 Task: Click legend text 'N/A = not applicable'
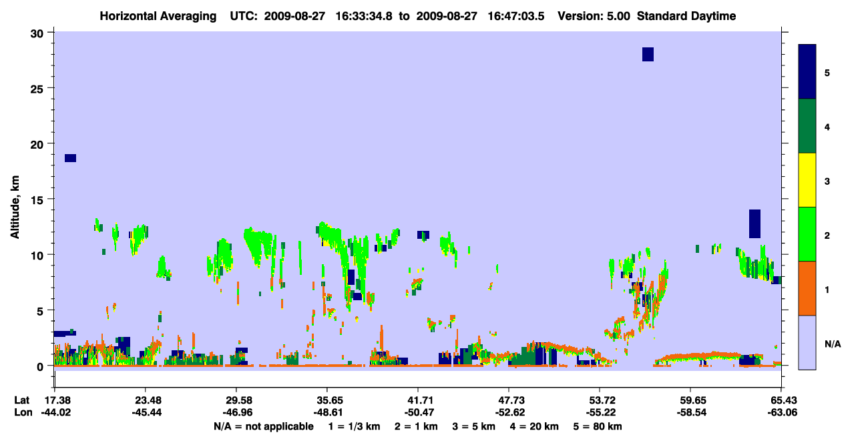click(263, 426)
